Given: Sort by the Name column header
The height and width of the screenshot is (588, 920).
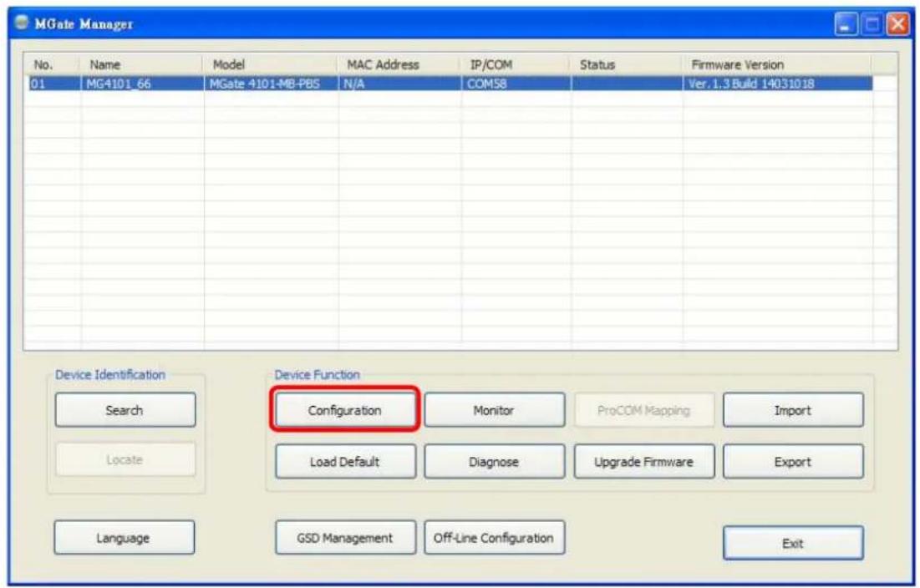Looking at the screenshot, I should coord(141,64).
